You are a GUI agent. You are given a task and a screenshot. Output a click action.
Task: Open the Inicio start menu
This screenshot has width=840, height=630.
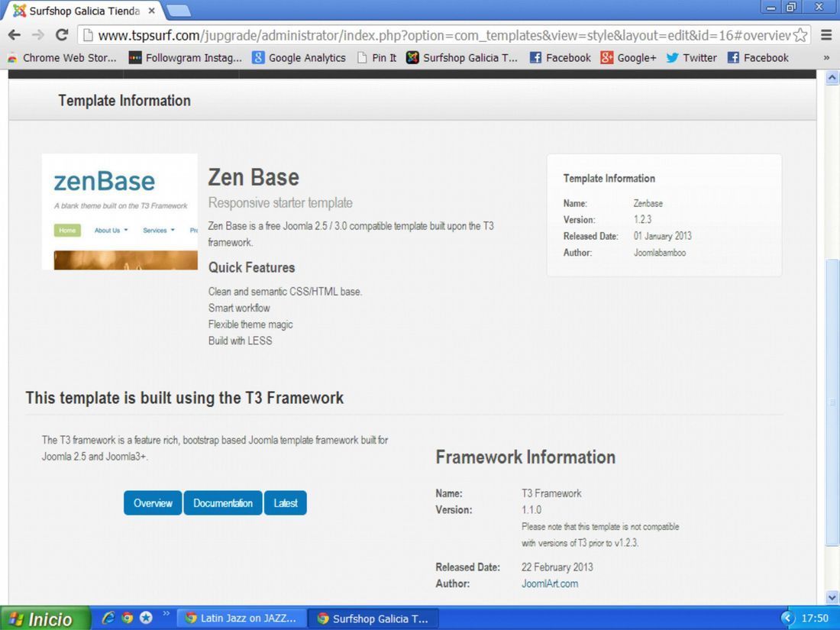pos(45,619)
